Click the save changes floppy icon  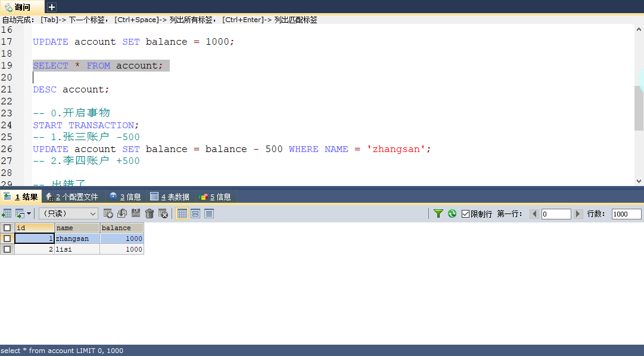pyautogui.click(x=136, y=213)
